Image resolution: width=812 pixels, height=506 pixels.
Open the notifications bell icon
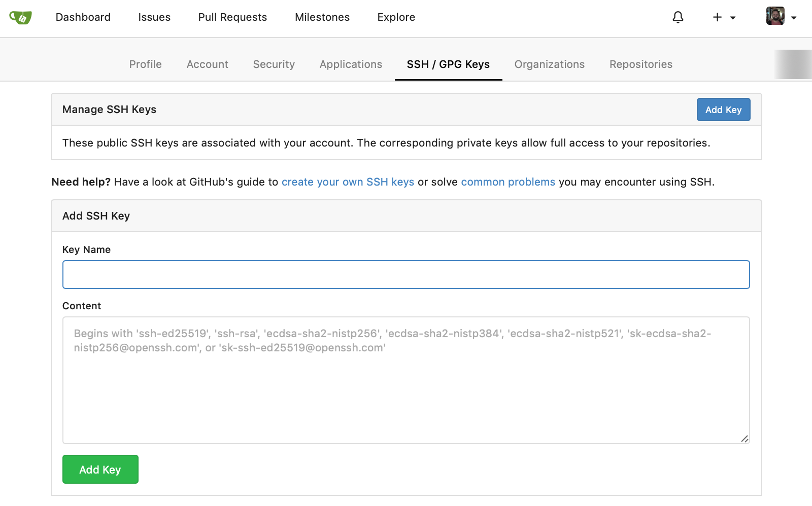coord(678,17)
